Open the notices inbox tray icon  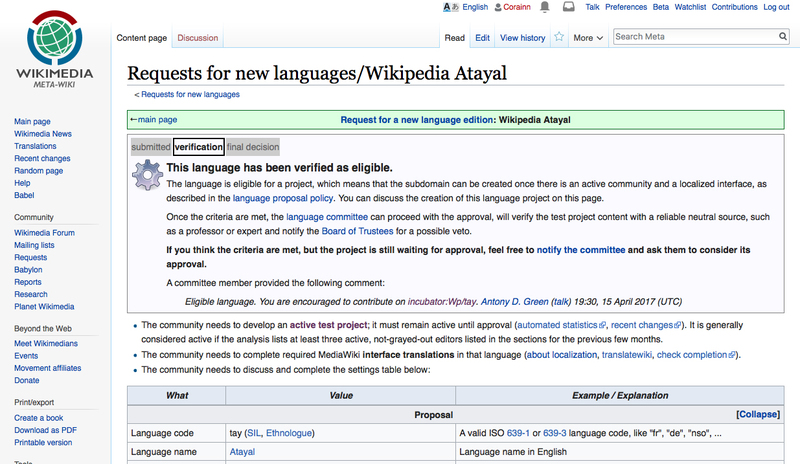click(x=568, y=7)
